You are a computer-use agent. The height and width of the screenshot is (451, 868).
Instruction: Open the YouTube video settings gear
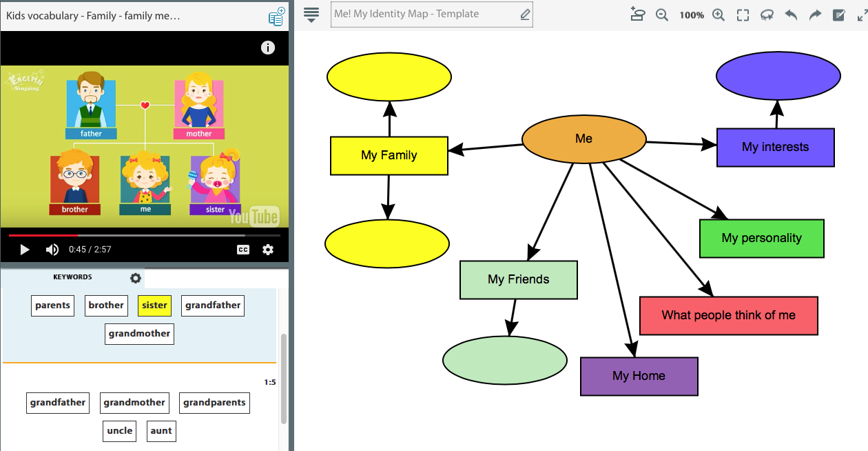[x=268, y=250]
